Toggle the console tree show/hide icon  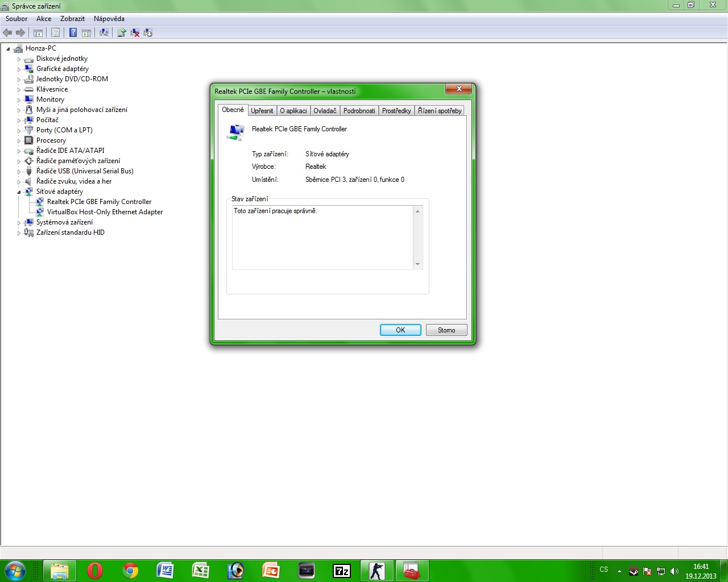pos(38,33)
